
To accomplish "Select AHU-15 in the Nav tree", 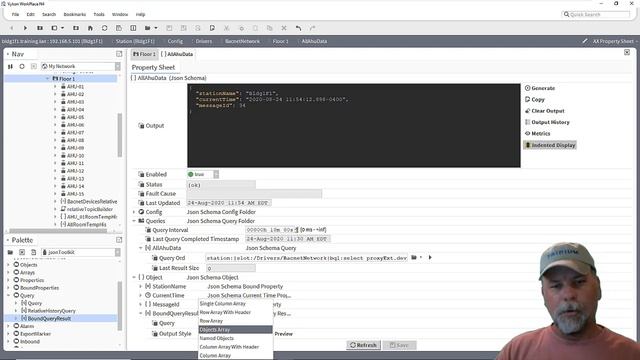I will tap(76, 194).
